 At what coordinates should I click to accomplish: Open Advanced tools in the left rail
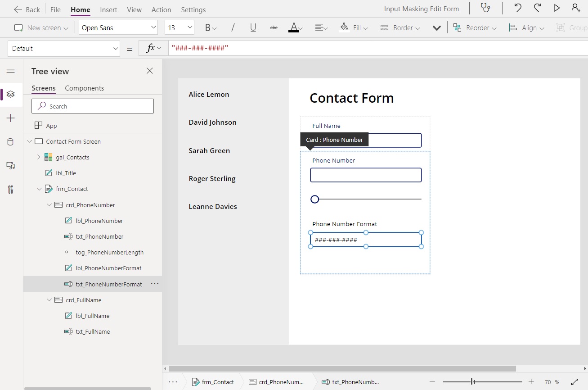pos(11,190)
